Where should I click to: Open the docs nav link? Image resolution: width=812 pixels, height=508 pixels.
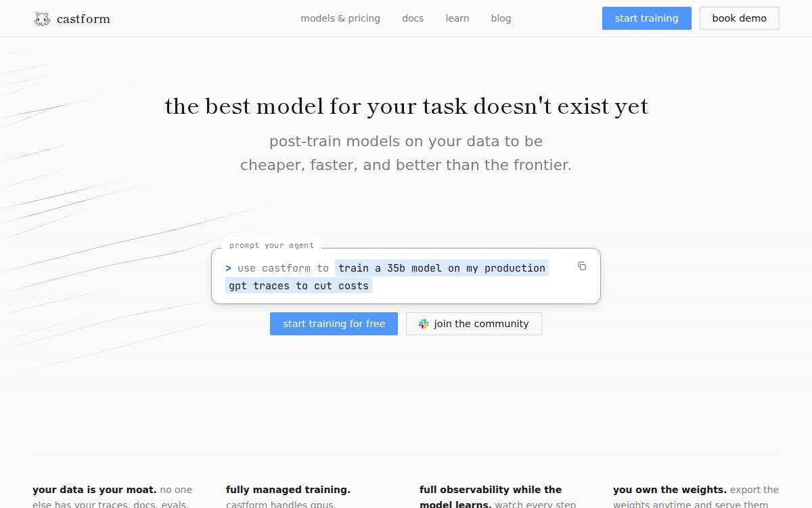click(413, 18)
